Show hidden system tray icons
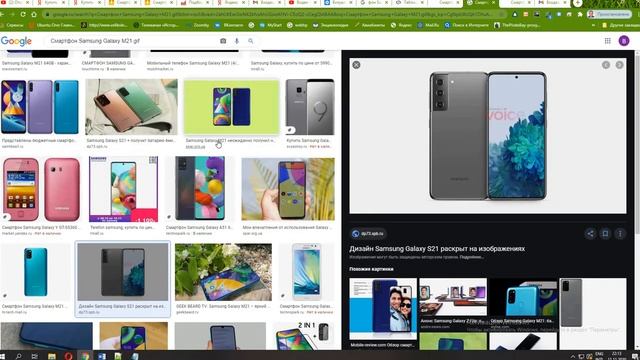 [x=573, y=356]
